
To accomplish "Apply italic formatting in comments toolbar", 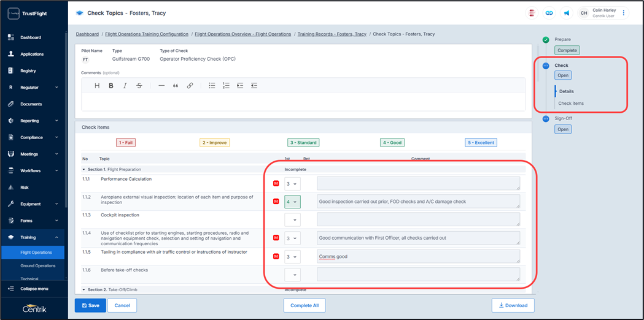I will pyautogui.click(x=125, y=86).
